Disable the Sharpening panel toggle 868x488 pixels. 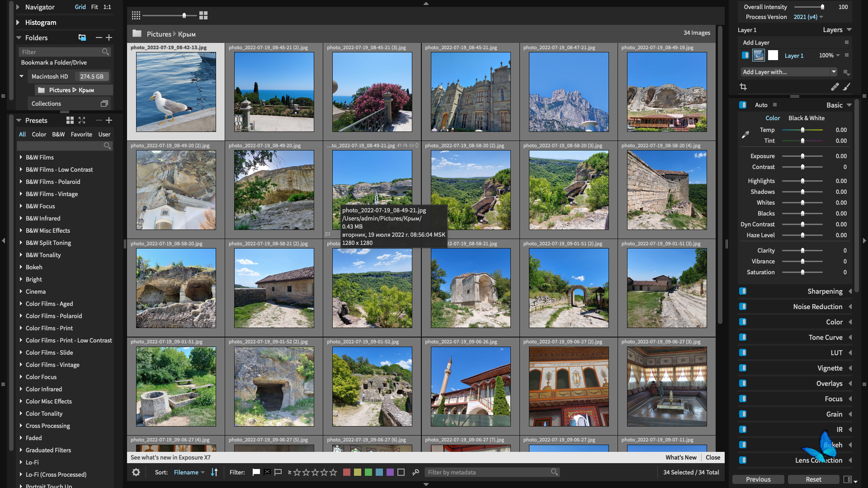click(x=743, y=291)
